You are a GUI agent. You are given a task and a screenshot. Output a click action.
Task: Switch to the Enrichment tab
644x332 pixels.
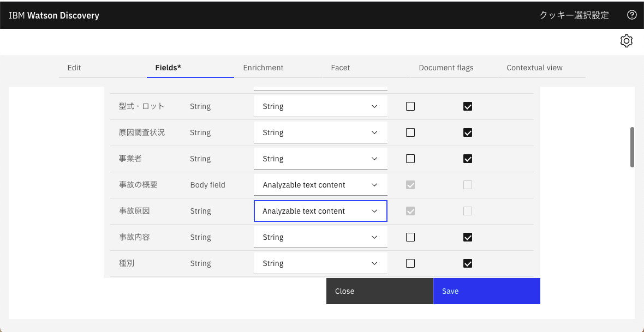(x=263, y=68)
